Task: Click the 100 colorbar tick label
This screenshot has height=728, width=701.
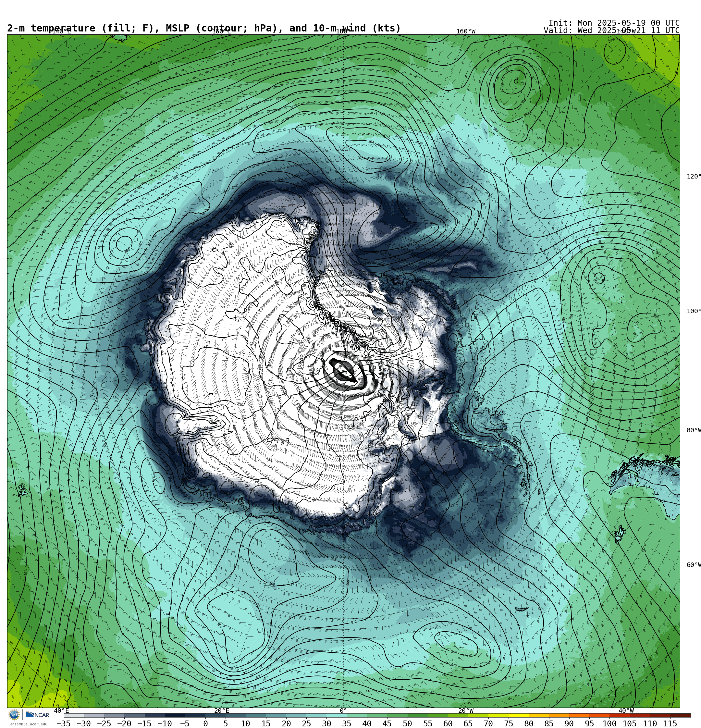Action: coord(609,723)
